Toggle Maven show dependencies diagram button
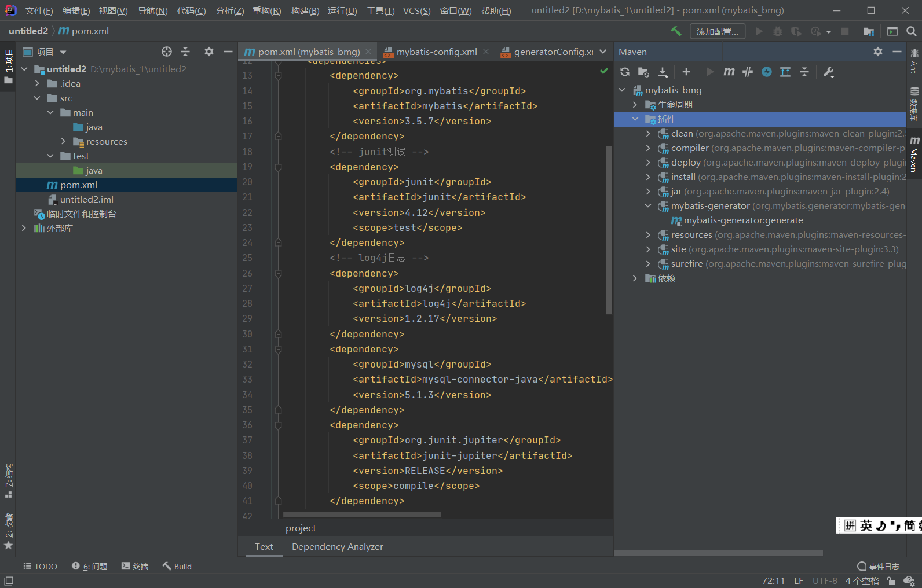Viewport: 922px width, 588px height. (x=785, y=72)
